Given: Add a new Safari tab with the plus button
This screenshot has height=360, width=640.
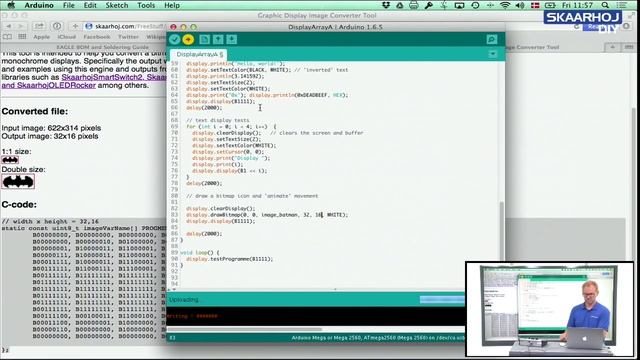Looking at the screenshot, I should [x=612, y=47].
